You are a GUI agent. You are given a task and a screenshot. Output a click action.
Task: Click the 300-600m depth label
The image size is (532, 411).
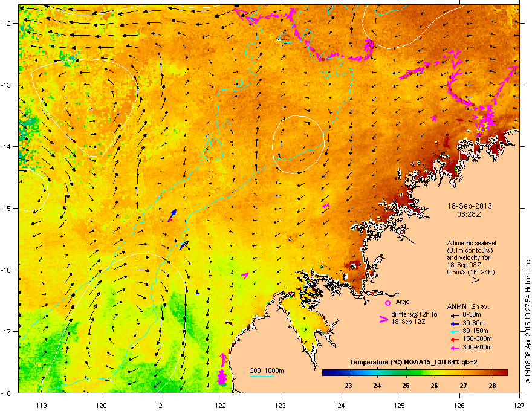point(477,348)
